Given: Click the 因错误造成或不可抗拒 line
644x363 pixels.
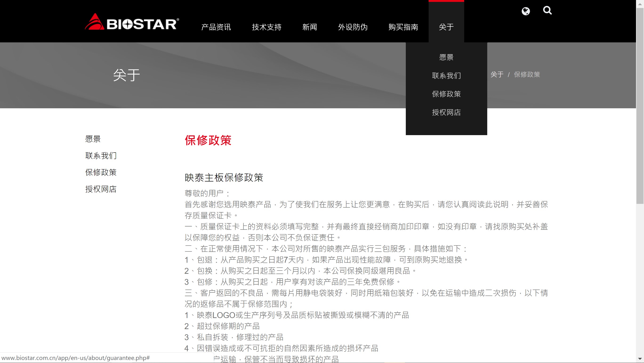Looking at the screenshot, I should [281, 348].
